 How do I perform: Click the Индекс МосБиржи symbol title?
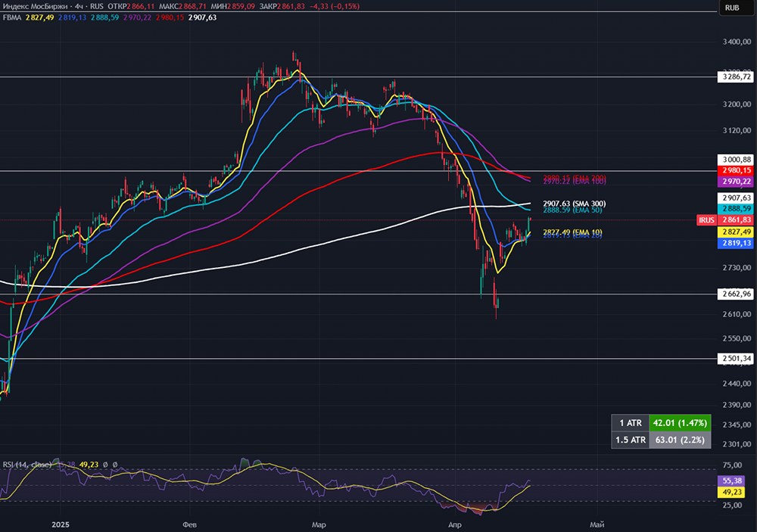[x=36, y=6]
